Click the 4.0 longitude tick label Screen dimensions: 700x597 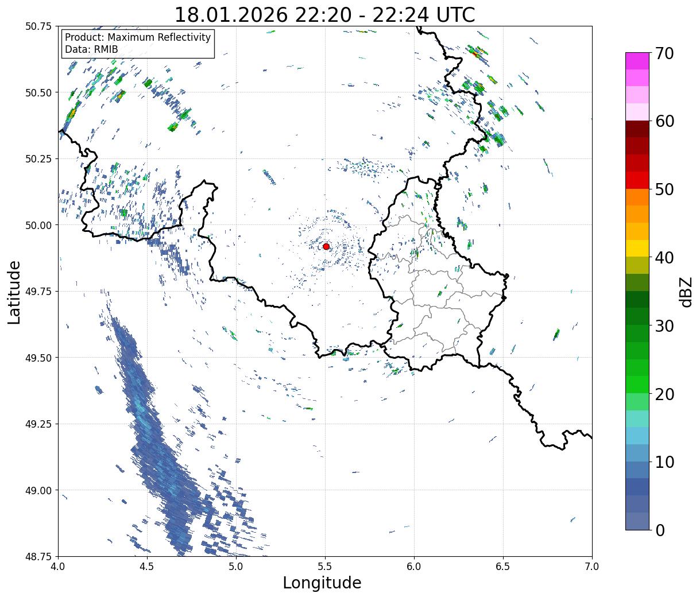59,567
